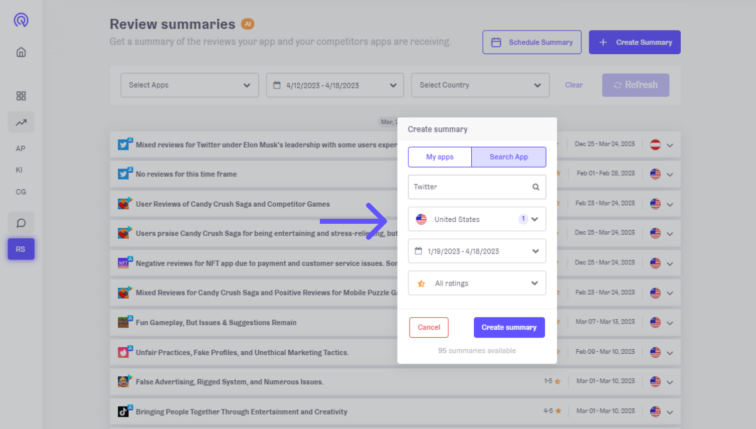Click the Schedule Summary button

pos(532,42)
